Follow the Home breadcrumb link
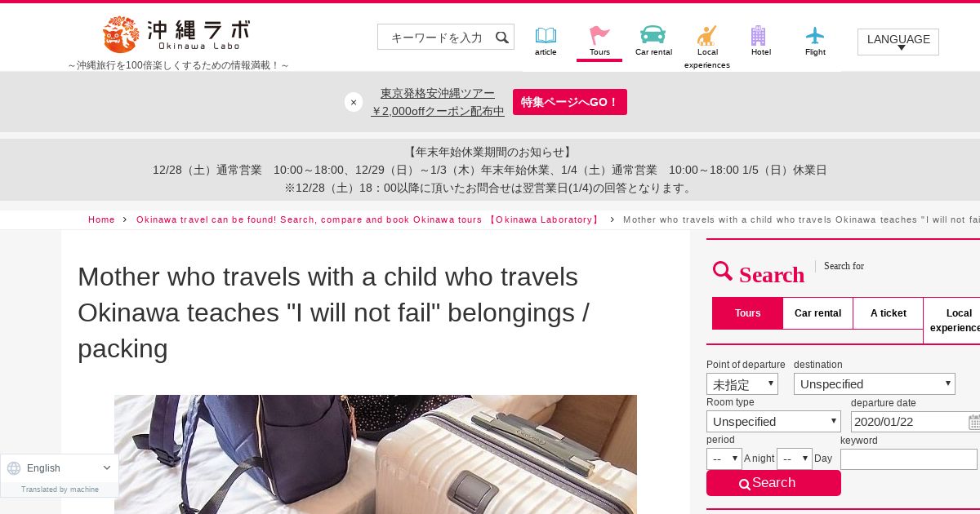 tap(102, 219)
